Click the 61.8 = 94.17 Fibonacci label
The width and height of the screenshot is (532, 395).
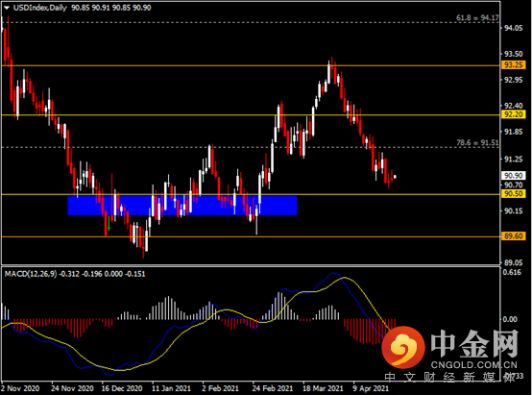click(x=477, y=17)
